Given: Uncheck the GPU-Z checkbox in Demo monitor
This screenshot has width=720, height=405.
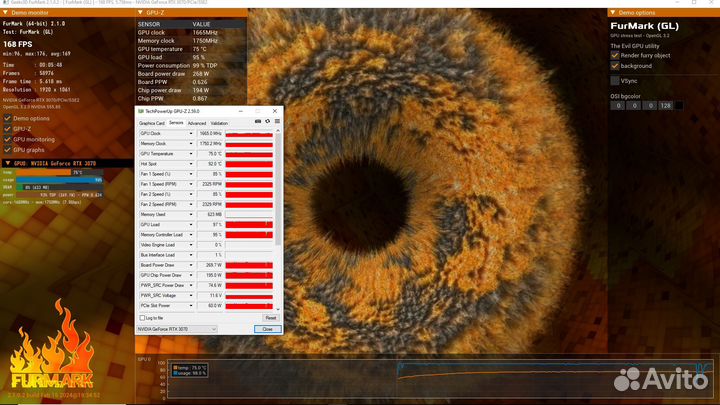Looking at the screenshot, I should [x=7, y=129].
